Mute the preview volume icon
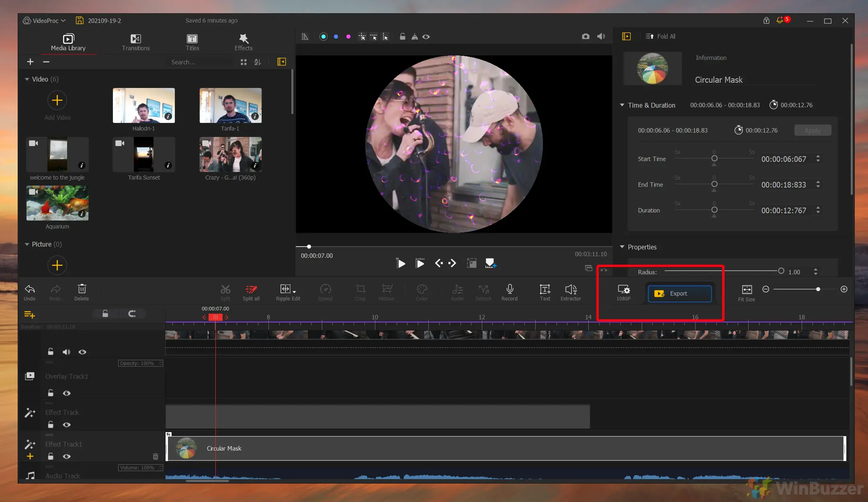 click(x=600, y=37)
